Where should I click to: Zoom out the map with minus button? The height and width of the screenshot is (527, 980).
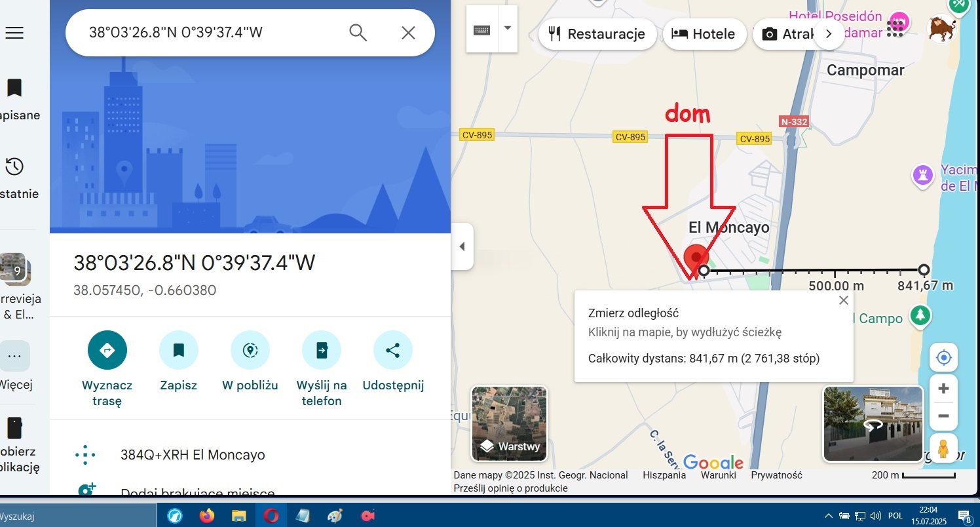click(944, 416)
